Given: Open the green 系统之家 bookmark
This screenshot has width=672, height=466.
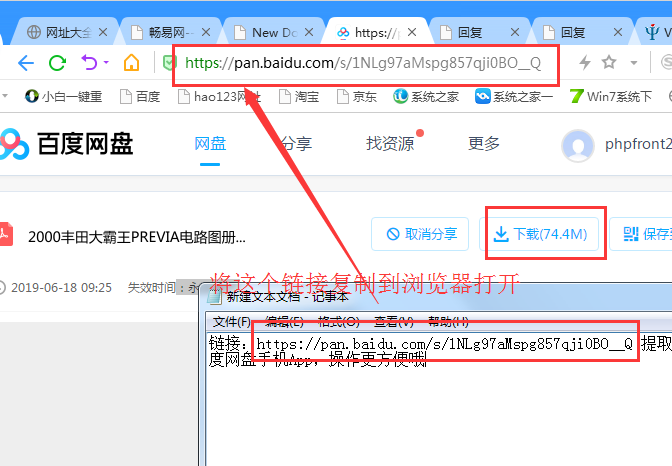Looking at the screenshot, I should click(426, 96).
